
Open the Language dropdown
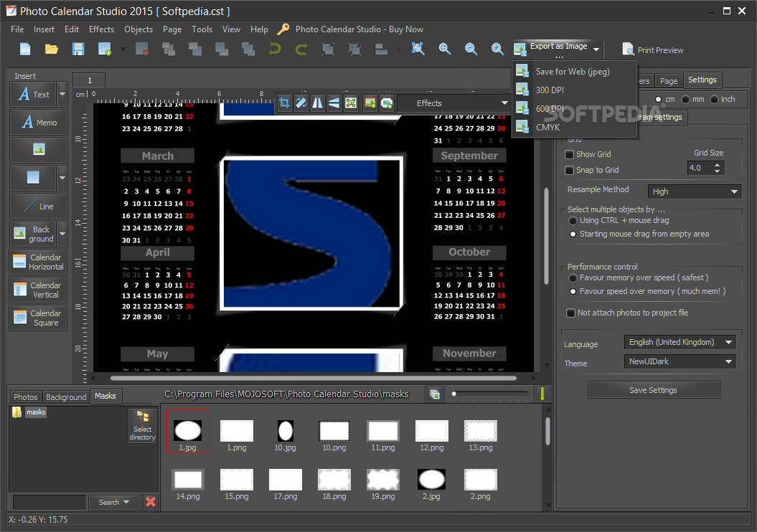(680, 342)
